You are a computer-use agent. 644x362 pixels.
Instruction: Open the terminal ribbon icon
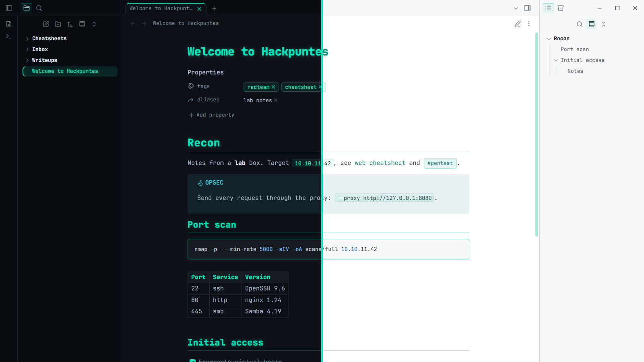coord(9,36)
